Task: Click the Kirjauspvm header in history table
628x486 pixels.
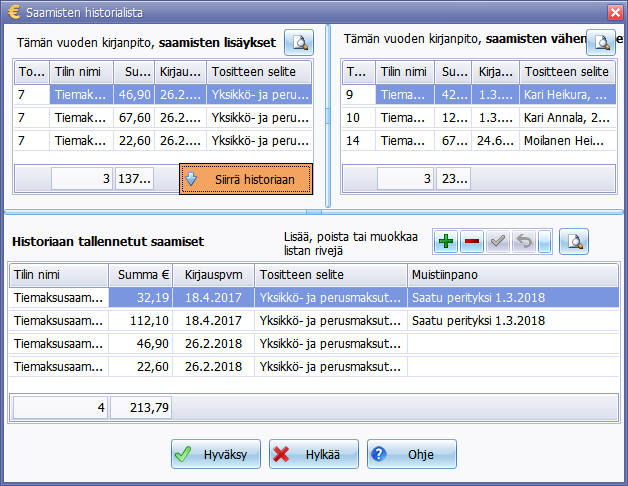Action: (213, 275)
